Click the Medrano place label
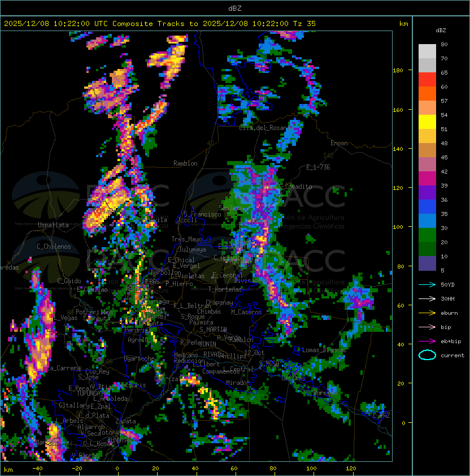 pyautogui.click(x=186, y=355)
